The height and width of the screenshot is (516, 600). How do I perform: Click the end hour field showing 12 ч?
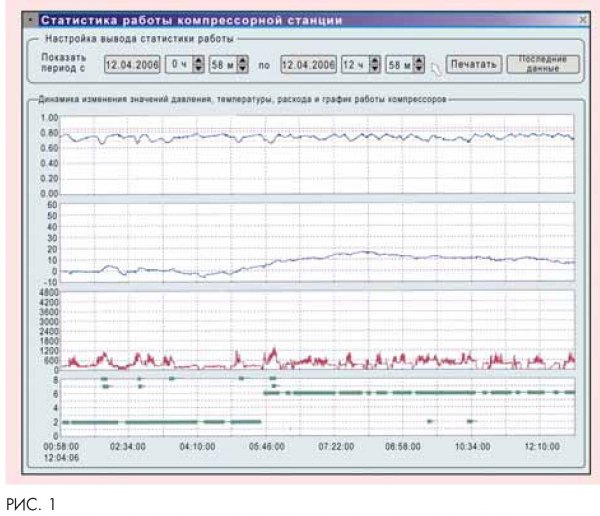click(x=354, y=63)
